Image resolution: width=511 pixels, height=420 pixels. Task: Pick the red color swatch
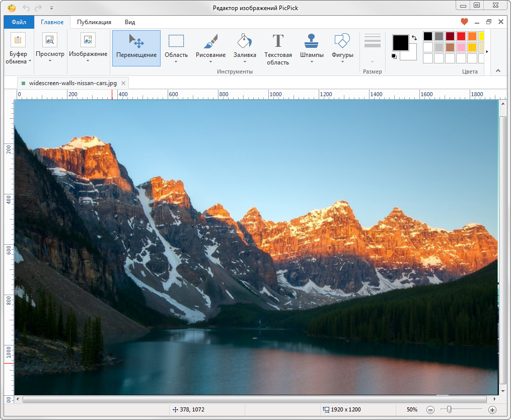coord(461,36)
